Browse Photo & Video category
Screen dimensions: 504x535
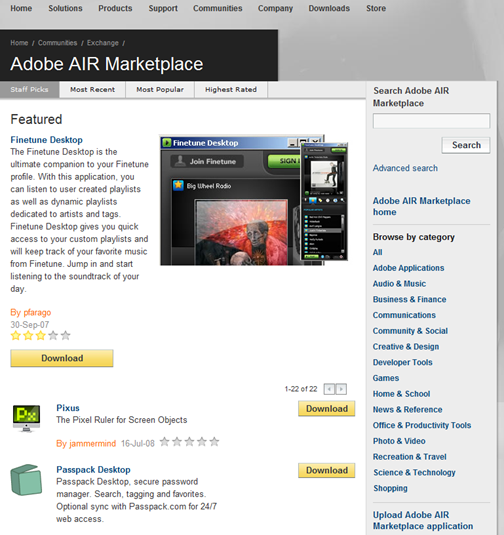click(399, 441)
